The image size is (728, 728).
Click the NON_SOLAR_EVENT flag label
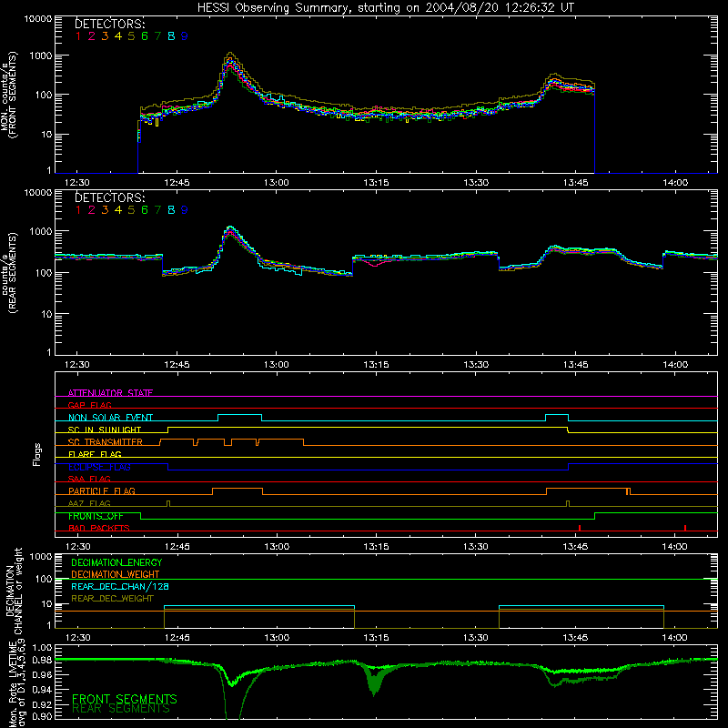coord(110,418)
